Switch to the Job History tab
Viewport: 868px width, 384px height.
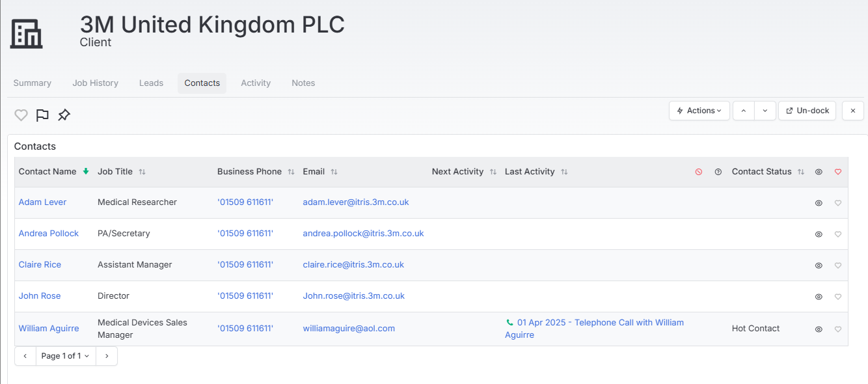pos(96,83)
